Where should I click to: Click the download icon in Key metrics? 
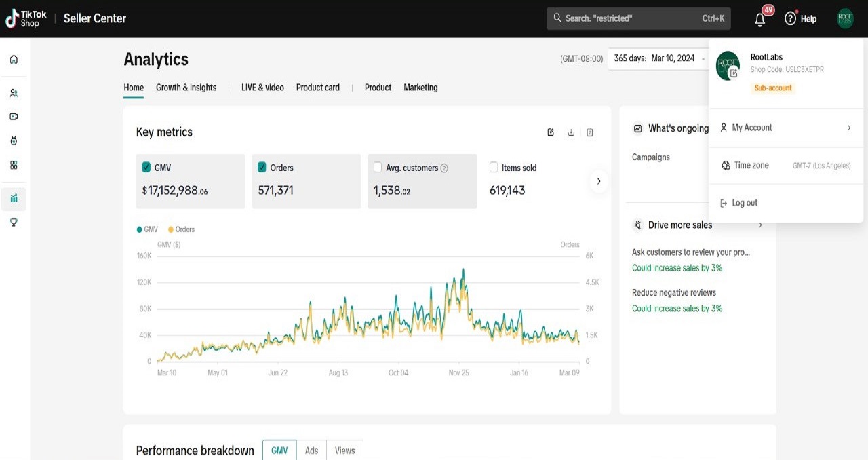click(x=571, y=132)
